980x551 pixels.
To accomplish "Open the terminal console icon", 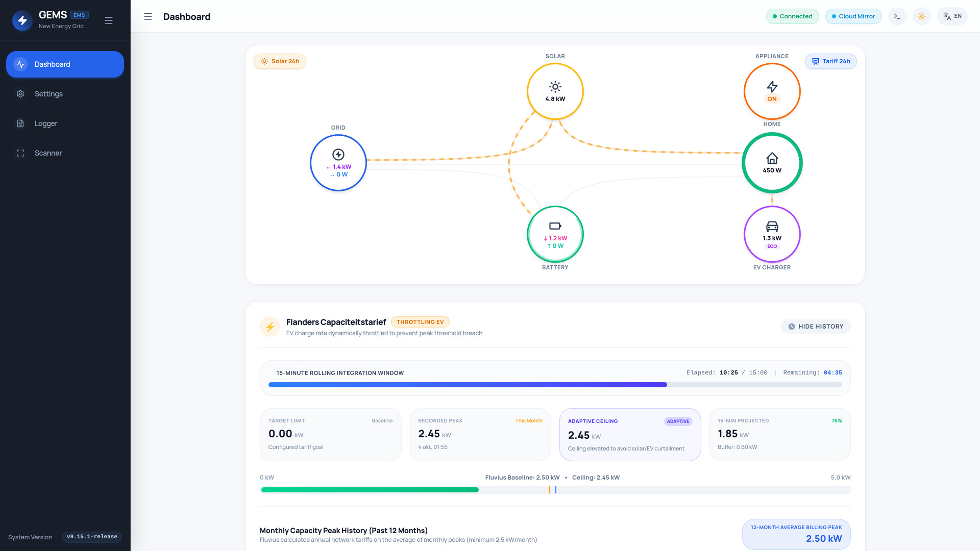I will click(897, 16).
